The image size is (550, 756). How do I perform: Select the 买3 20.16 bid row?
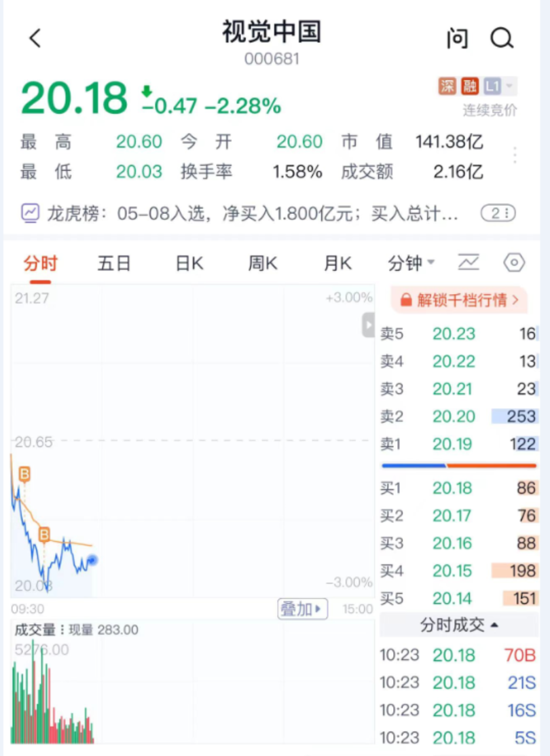point(458,543)
